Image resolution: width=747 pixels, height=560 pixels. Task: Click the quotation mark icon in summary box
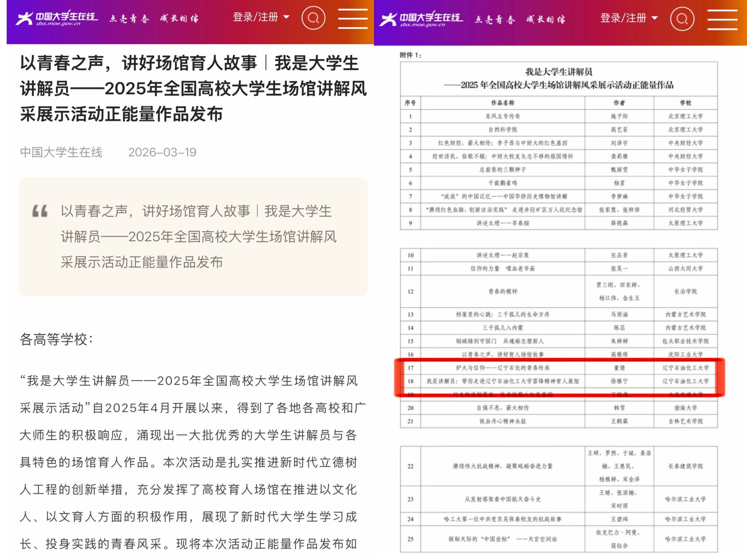pos(40,211)
